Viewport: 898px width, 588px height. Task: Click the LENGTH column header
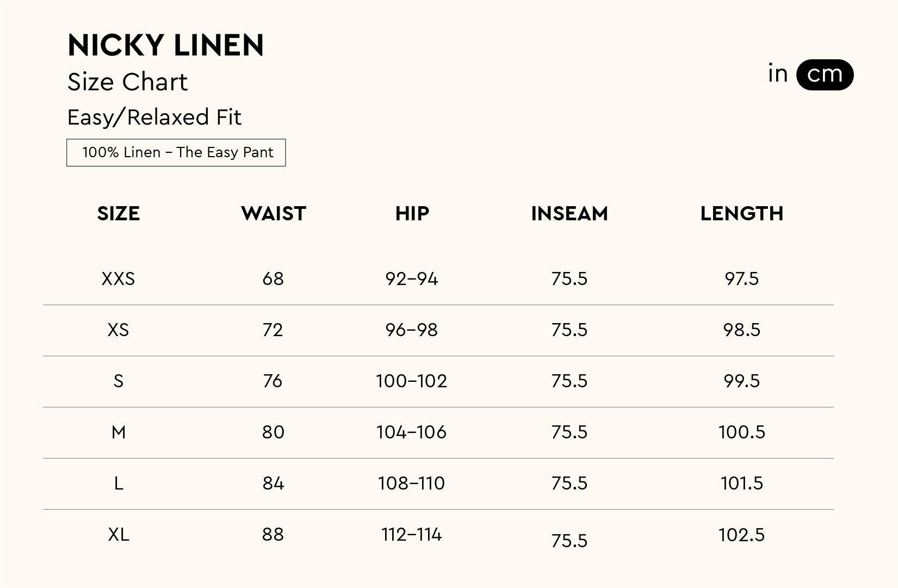pyautogui.click(x=741, y=213)
